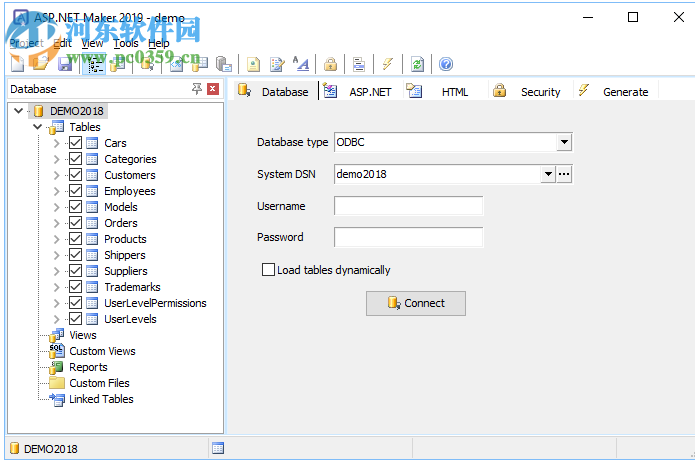The height and width of the screenshot is (467, 695).
Task: Click the New project toolbar icon
Action: [x=18, y=64]
